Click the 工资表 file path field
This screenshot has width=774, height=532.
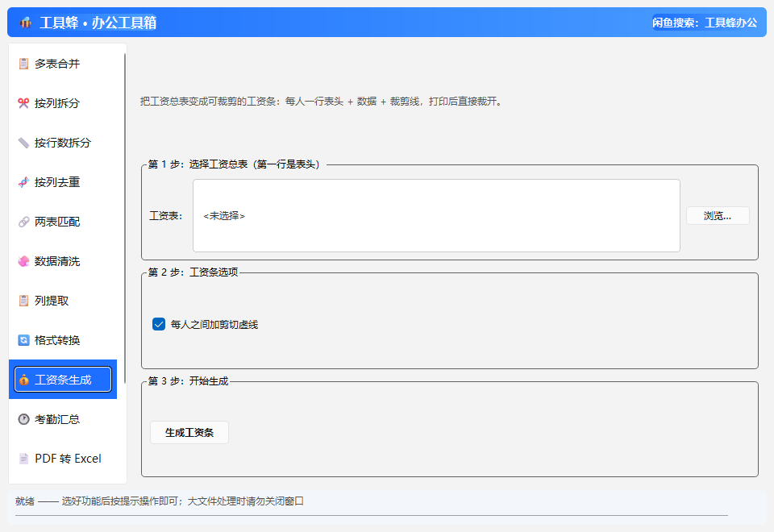436,216
